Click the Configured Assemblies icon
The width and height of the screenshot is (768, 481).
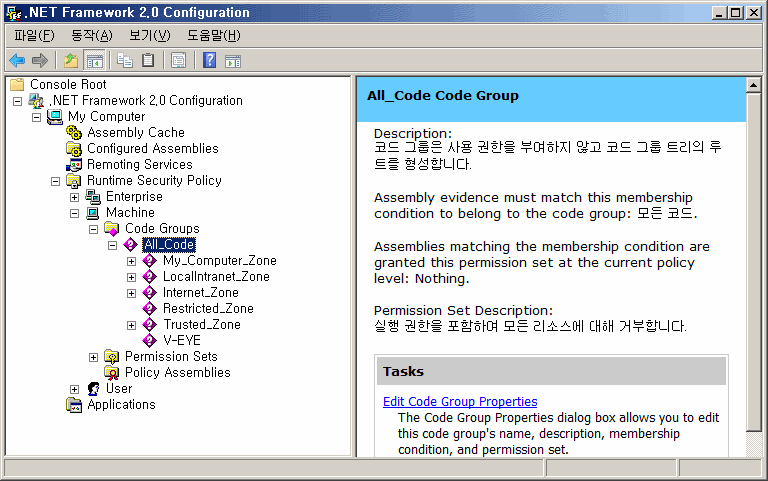tap(74, 149)
